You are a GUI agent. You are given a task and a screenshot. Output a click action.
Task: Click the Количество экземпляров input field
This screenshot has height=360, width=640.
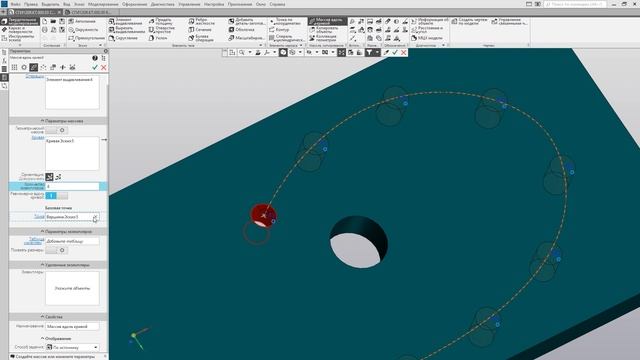[72, 187]
